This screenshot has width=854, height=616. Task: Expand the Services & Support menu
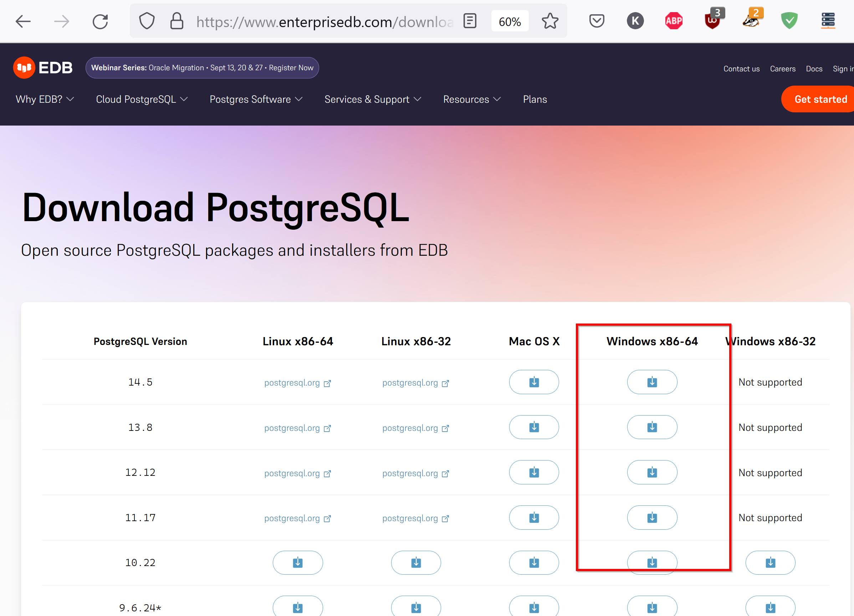coord(373,100)
